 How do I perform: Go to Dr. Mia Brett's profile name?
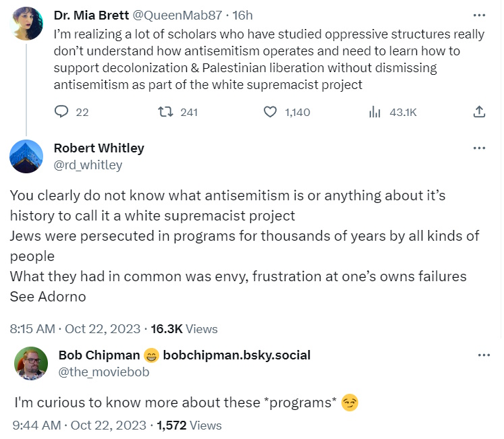pos(90,15)
